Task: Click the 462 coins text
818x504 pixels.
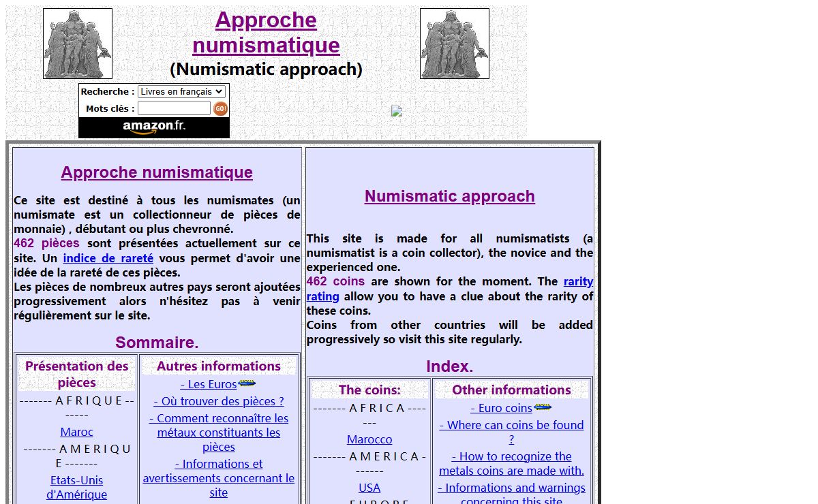Action: [335, 281]
